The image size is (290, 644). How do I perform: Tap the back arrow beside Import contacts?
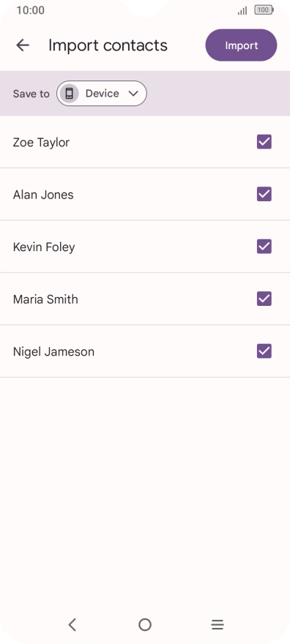tap(23, 45)
